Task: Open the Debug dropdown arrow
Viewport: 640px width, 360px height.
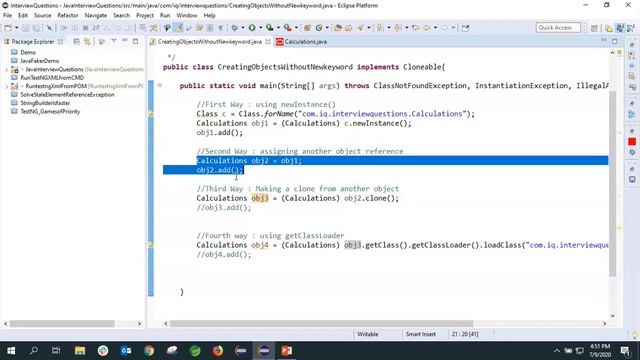Action: pyautogui.click(x=242, y=28)
